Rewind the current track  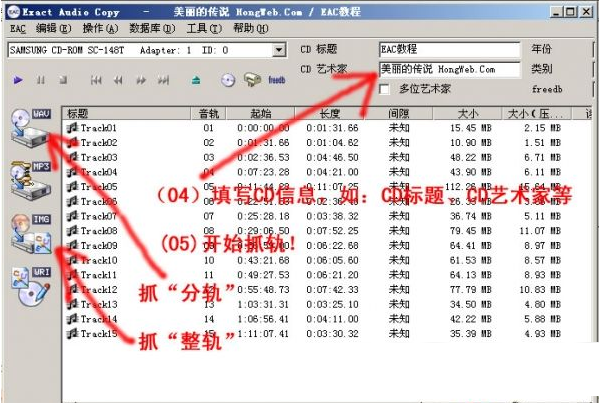coord(118,80)
